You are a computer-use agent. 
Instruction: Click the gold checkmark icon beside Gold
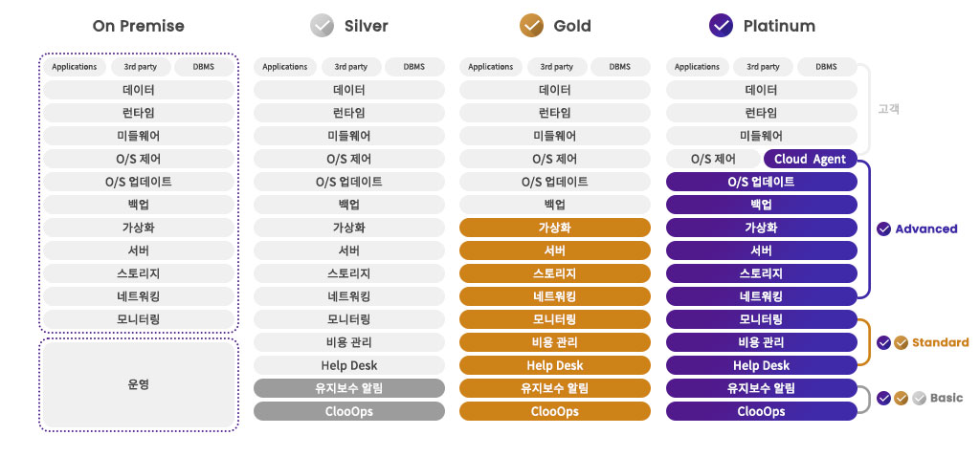click(531, 27)
